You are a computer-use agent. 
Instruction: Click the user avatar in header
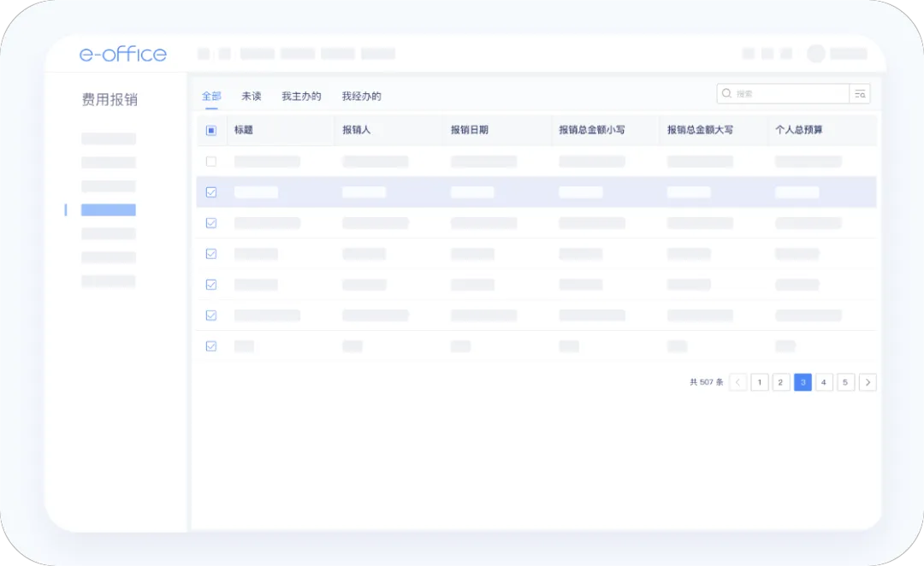click(816, 54)
